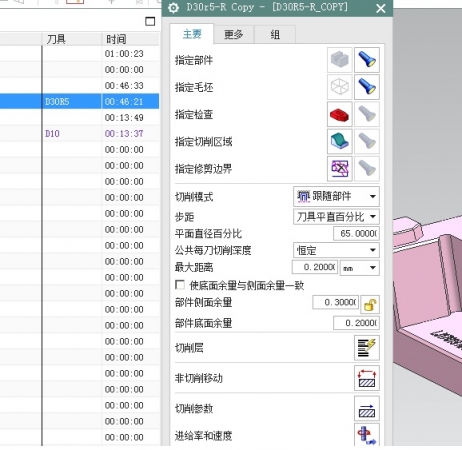
Task: Click the 指定修剪边界 display flashlight icon
Action: click(x=367, y=168)
